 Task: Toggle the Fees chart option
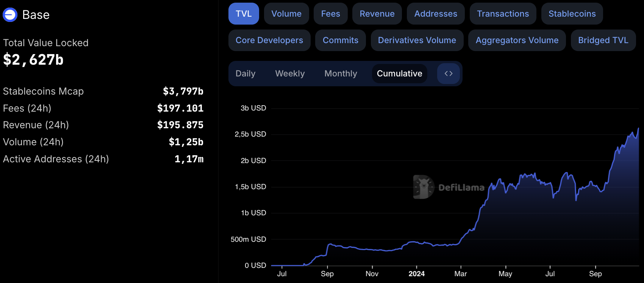point(331,14)
